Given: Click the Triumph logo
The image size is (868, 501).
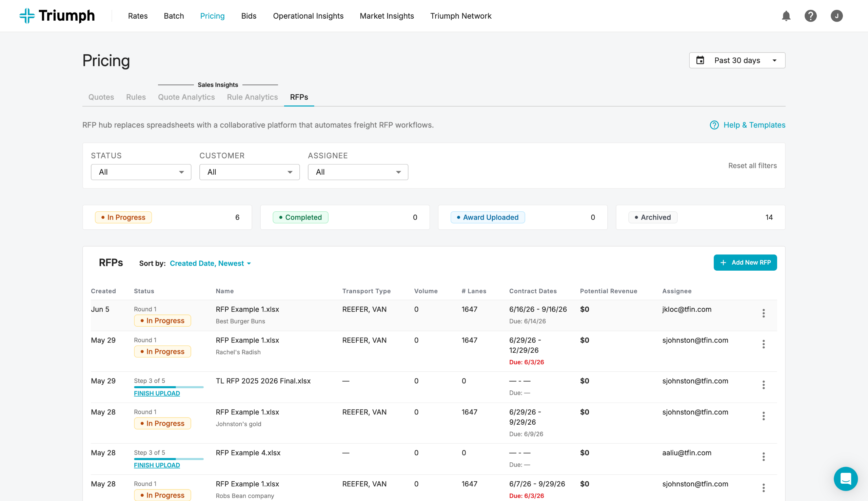Looking at the screenshot, I should tap(57, 16).
